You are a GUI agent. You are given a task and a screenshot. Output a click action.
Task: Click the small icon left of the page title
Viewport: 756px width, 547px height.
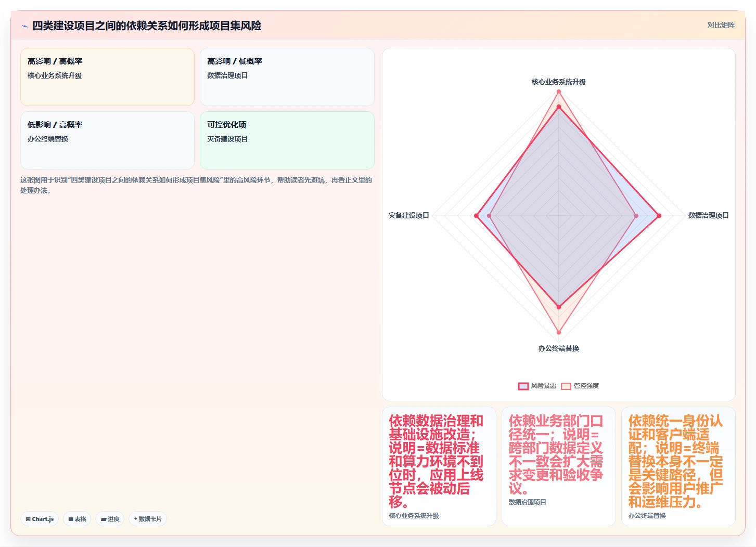24,26
